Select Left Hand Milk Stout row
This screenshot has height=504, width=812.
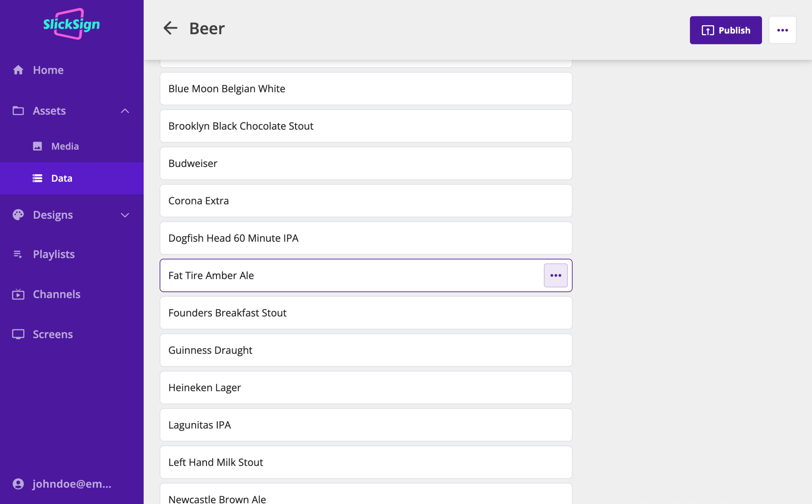click(x=366, y=462)
